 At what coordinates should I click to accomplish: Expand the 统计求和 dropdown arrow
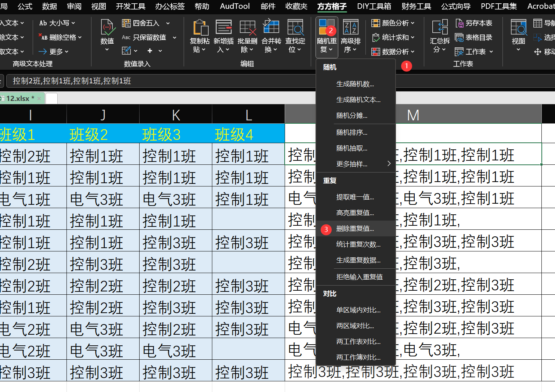coord(412,37)
